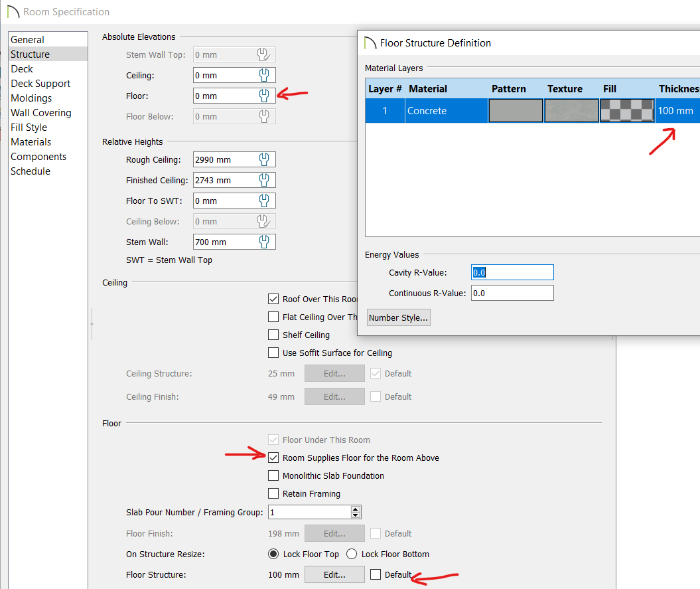Click wrench icon beside Stem Wall Top field

coord(264,54)
